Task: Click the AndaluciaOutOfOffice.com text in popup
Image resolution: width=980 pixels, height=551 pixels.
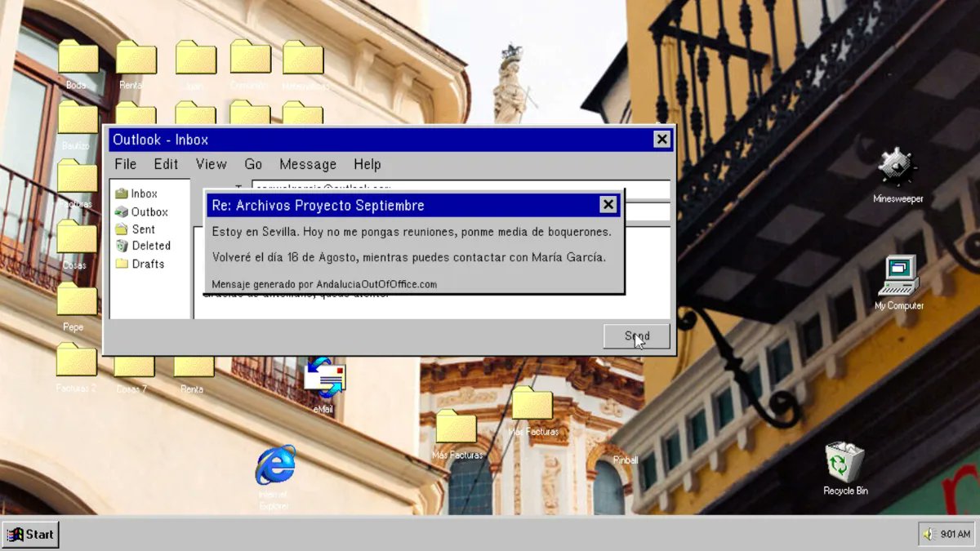Action: pyautogui.click(x=376, y=284)
